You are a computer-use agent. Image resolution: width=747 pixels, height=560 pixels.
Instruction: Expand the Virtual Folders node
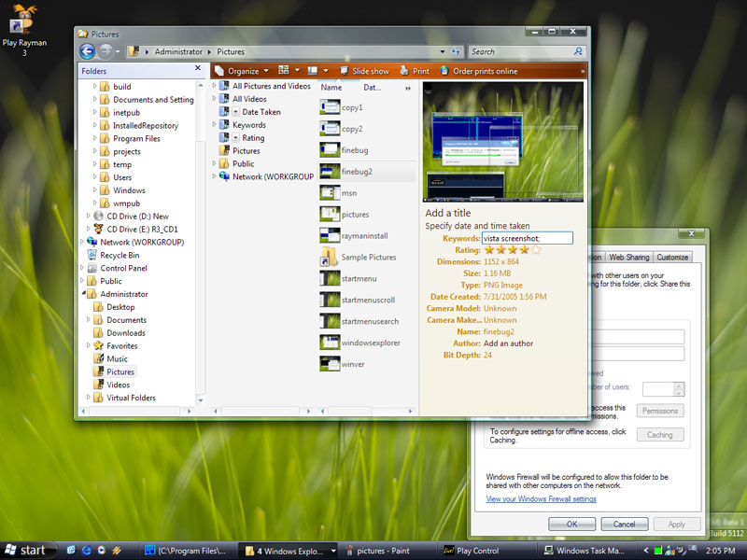coord(88,398)
